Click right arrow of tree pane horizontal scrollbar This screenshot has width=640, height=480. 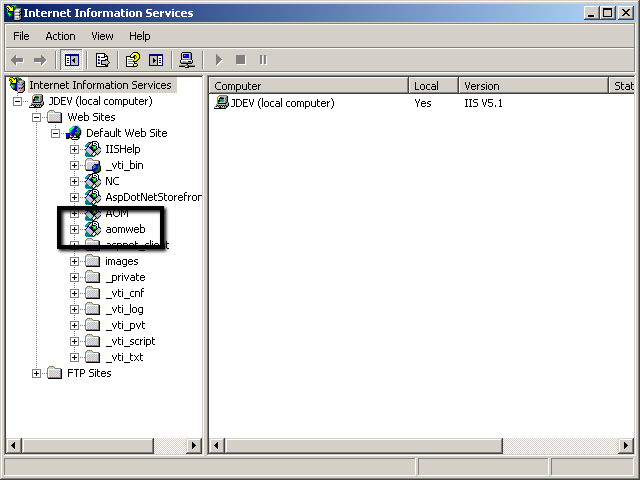(195, 445)
